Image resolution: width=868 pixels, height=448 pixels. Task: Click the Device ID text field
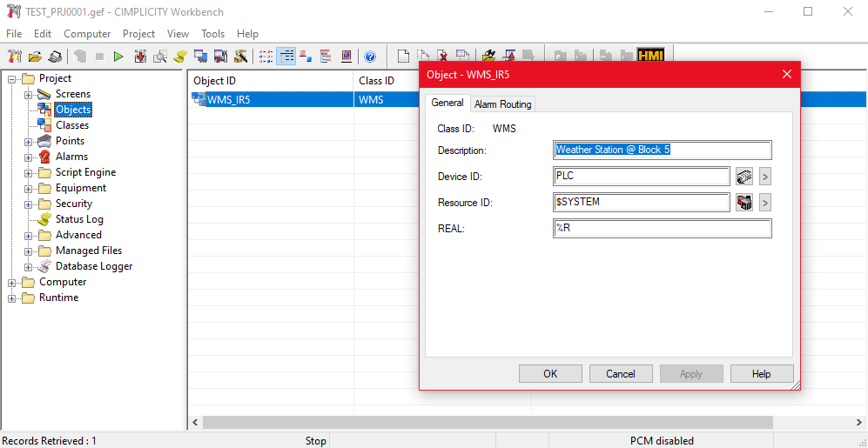click(642, 177)
